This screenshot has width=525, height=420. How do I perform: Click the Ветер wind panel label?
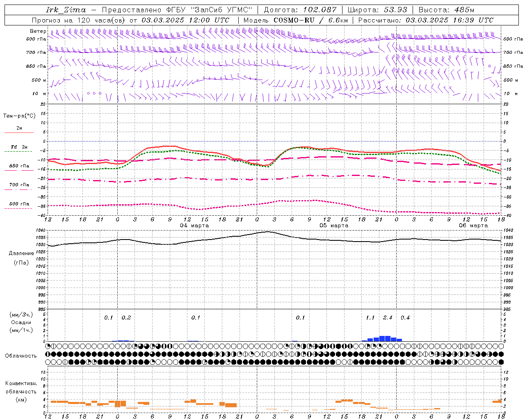pos(38,31)
